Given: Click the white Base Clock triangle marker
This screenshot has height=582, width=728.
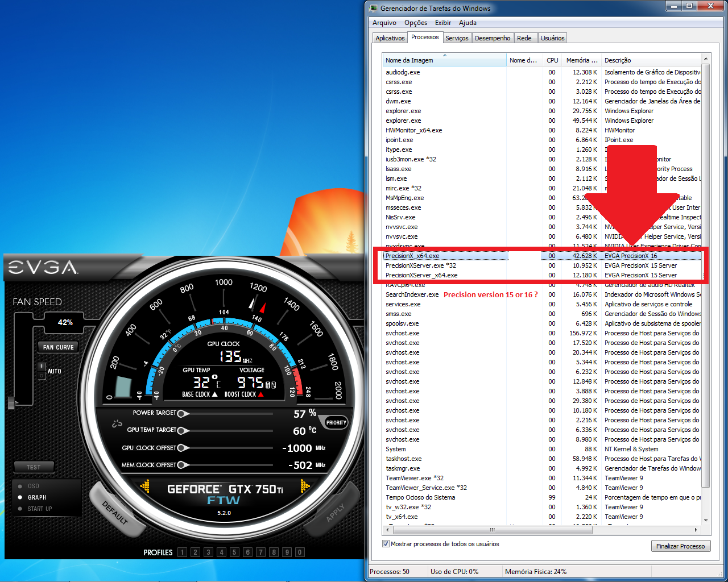Looking at the screenshot, I should click(214, 394).
